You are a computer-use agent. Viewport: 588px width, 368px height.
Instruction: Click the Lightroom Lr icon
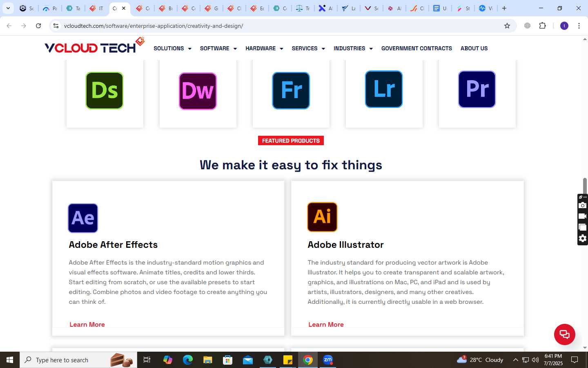click(x=384, y=89)
